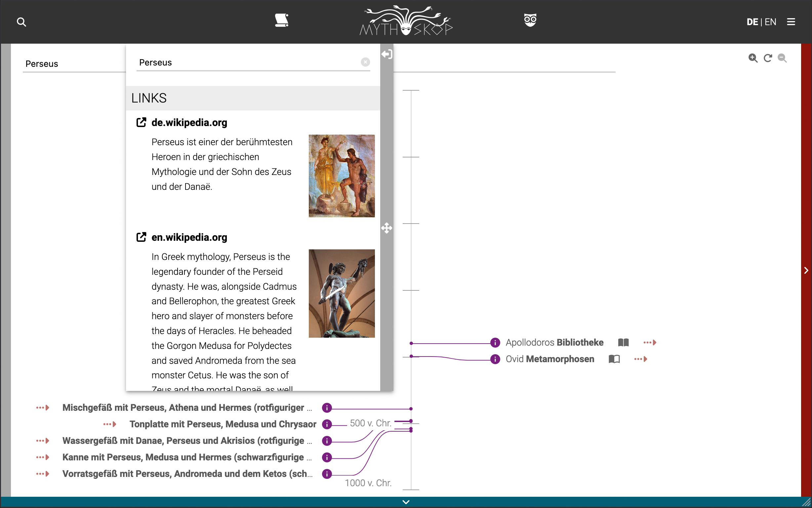Open the en.wikipedia.org link
Viewport: 812px width, 508px height.
pyautogui.click(x=189, y=237)
